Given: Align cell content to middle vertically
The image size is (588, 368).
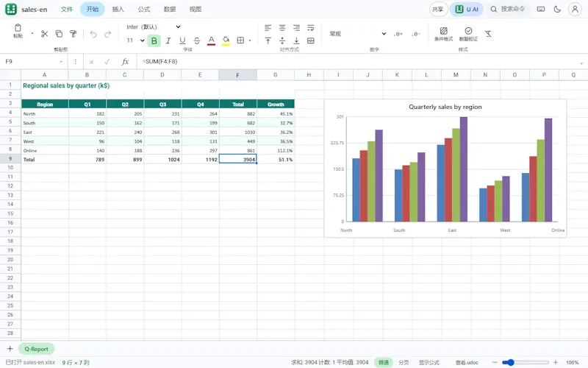Looking at the screenshot, I should coord(282,40).
